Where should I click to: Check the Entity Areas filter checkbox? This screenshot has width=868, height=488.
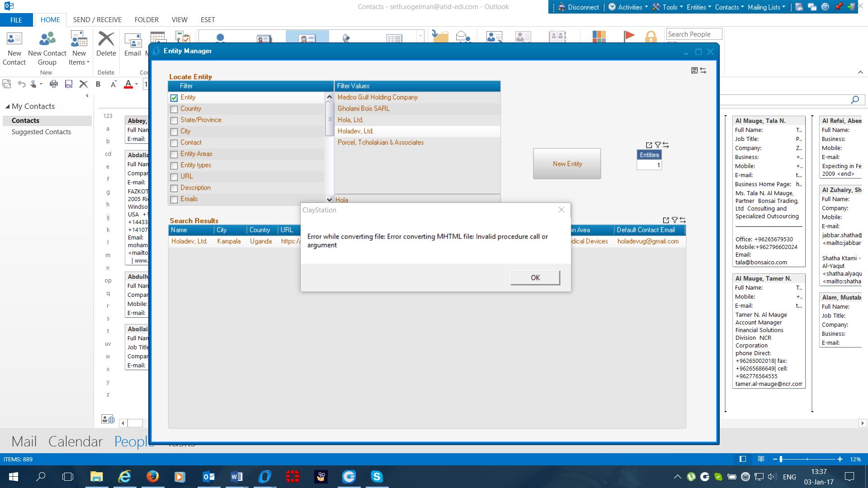[x=174, y=155]
